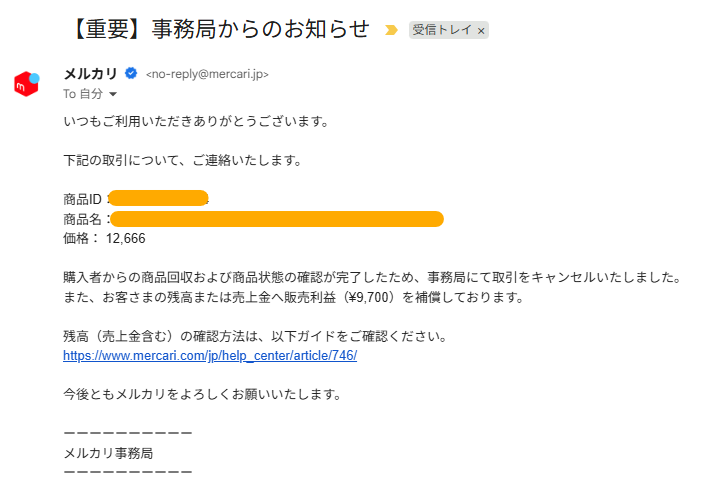The image size is (708, 499).
Task: Click the price value 12,666
Action: click(x=126, y=238)
